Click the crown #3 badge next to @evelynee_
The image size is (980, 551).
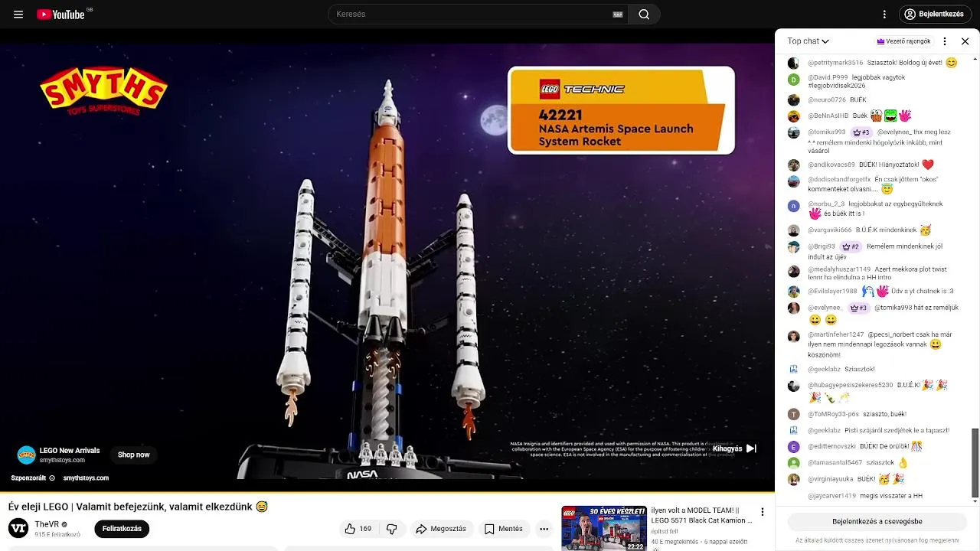[858, 308]
